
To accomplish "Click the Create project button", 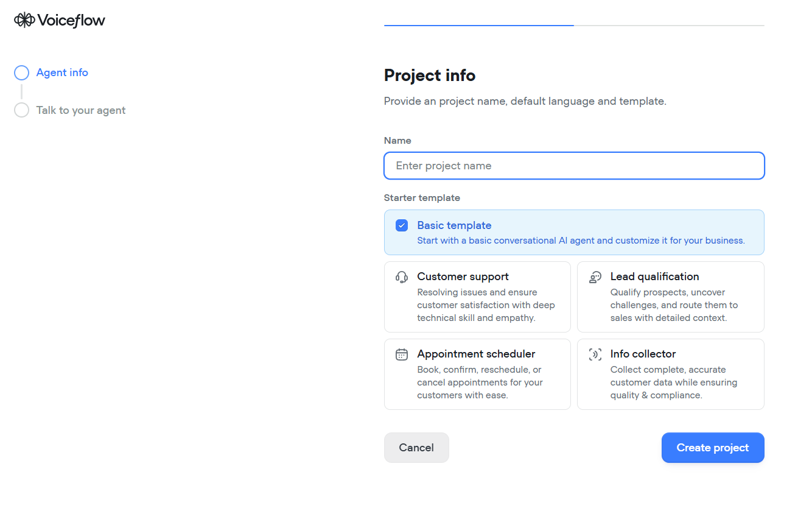I will (713, 448).
